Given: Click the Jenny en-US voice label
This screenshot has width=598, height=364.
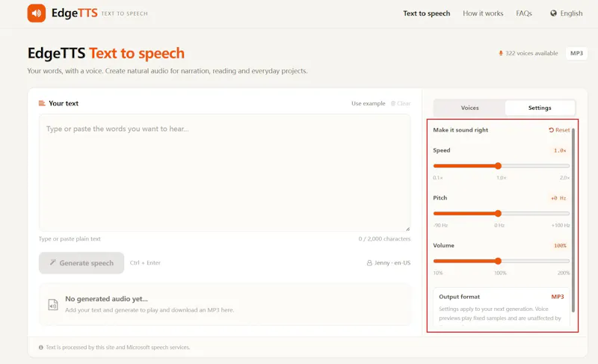Looking at the screenshot, I should (x=389, y=263).
